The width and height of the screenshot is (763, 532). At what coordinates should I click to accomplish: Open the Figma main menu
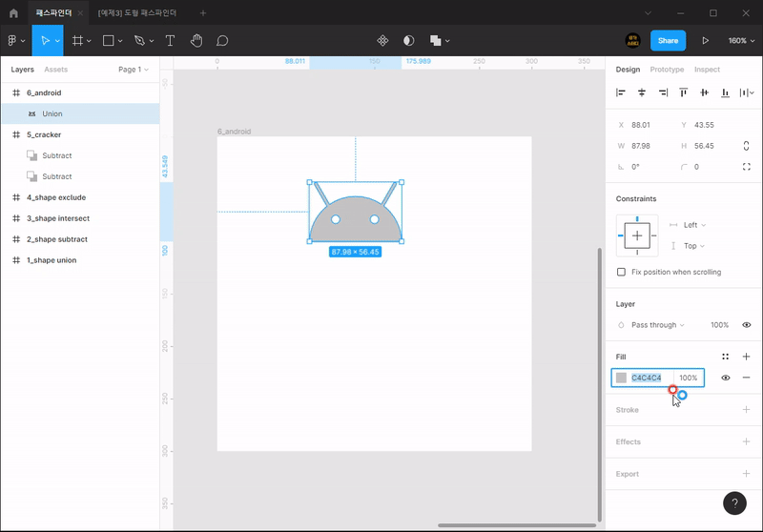(x=12, y=41)
